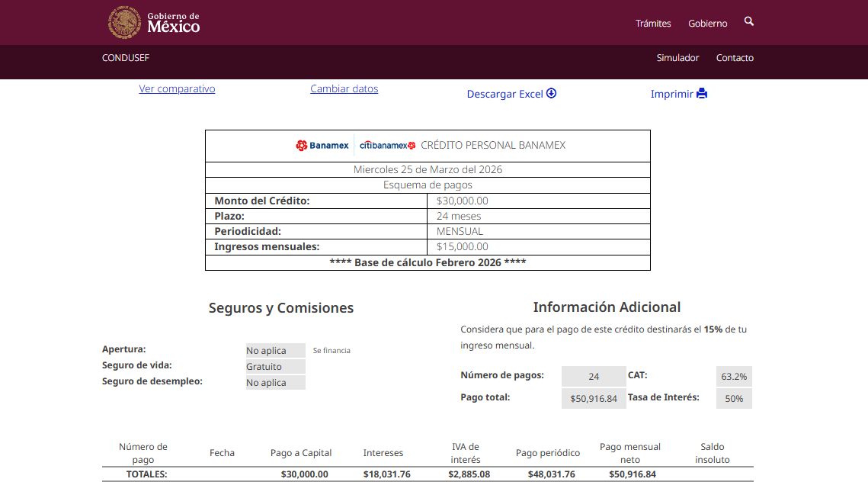
Task: Click the Gobierno de México logo
Action: [x=154, y=23]
